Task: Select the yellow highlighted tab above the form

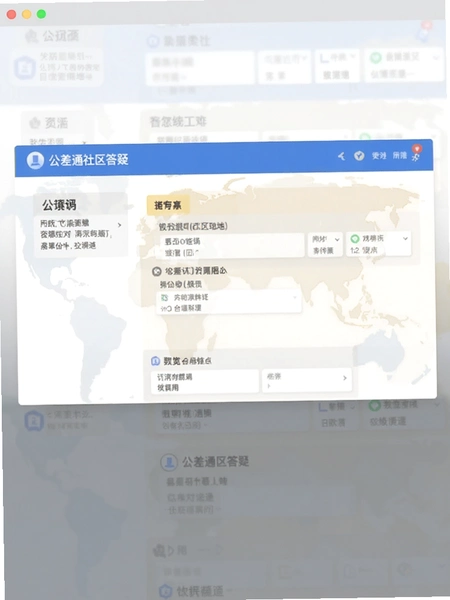Action: click(x=168, y=205)
